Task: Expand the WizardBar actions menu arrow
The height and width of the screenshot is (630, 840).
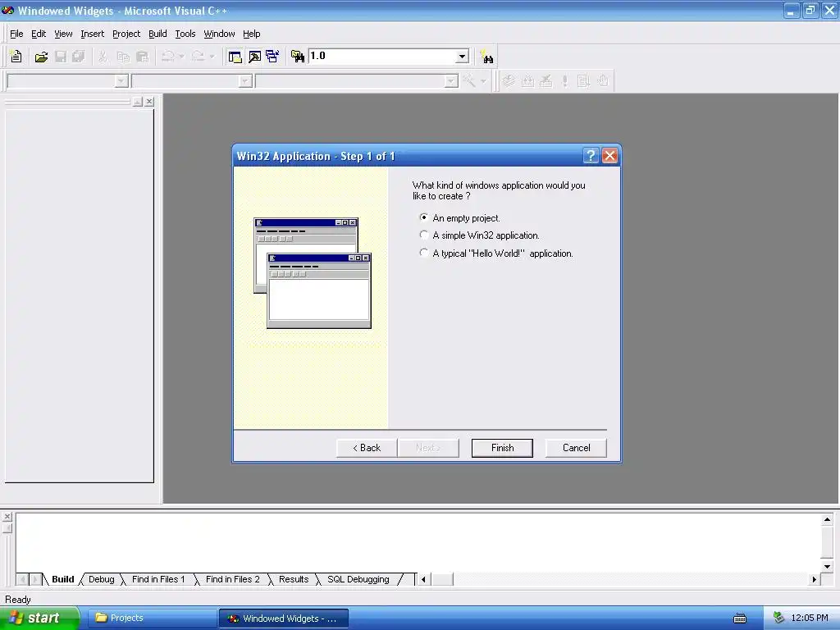Action: [483, 81]
